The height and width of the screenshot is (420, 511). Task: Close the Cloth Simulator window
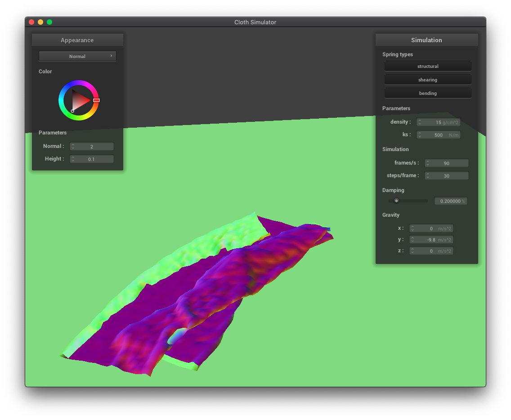31,22
